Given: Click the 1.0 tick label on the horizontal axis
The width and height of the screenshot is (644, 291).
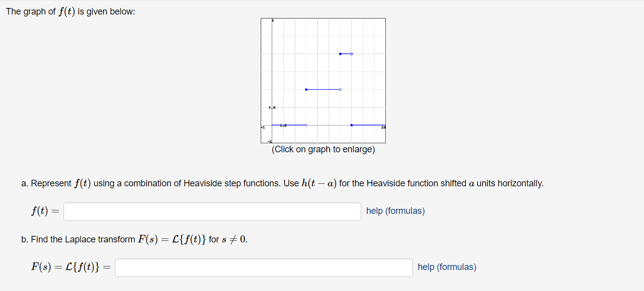Looking at the screenshot, I should (x=283, y=126).
